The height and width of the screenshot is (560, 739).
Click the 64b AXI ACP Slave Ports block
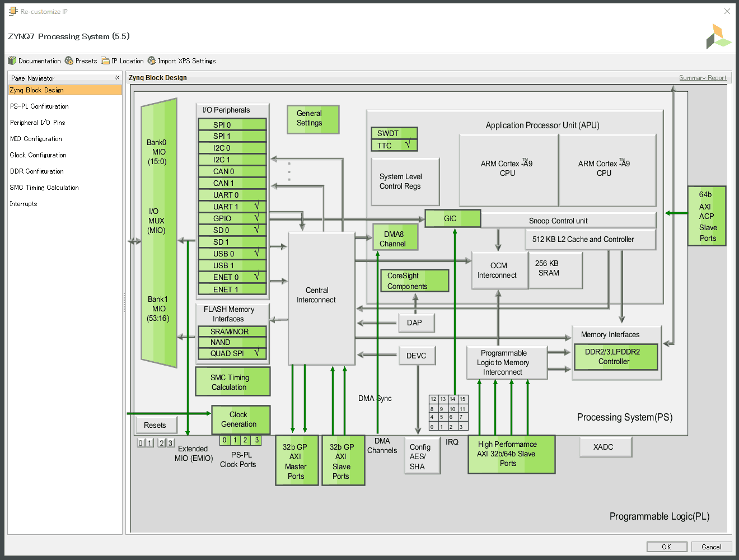click(707, 216)
